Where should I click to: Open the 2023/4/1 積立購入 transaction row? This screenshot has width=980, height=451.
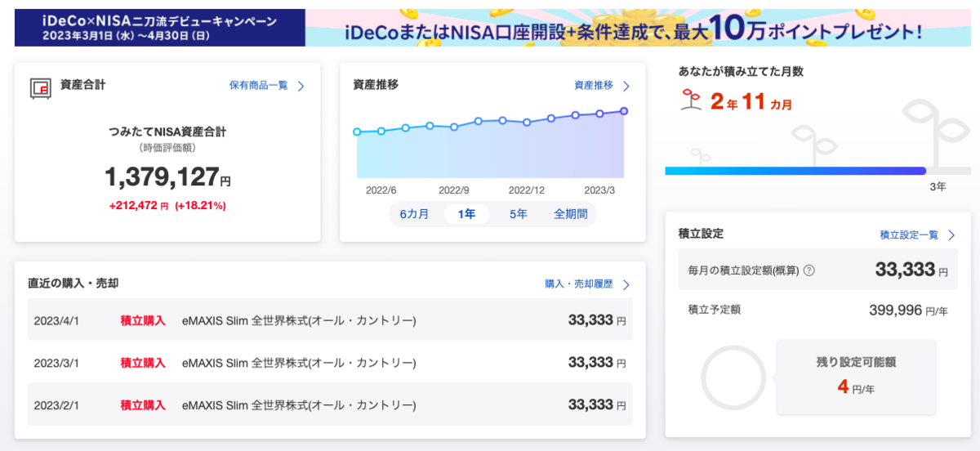tap(330, 320)
